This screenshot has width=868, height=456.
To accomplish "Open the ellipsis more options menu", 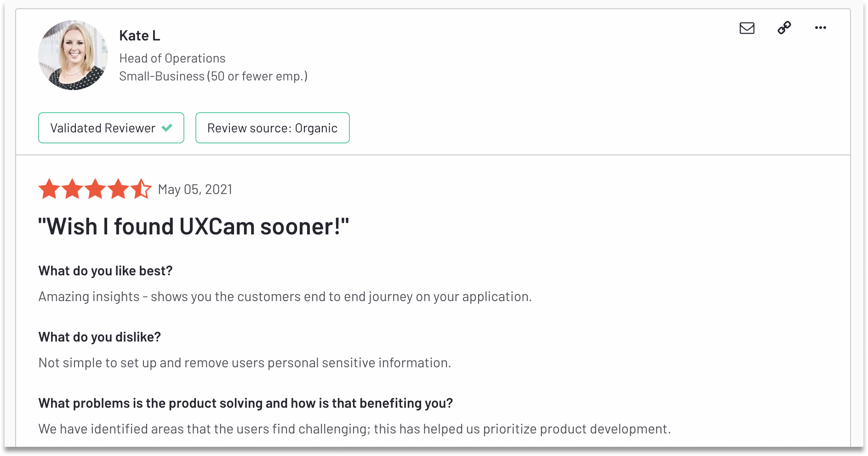I will [820, 28].
